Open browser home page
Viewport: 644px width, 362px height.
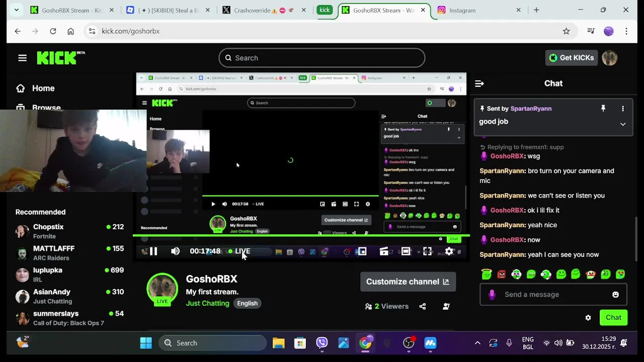coord(70,31)
